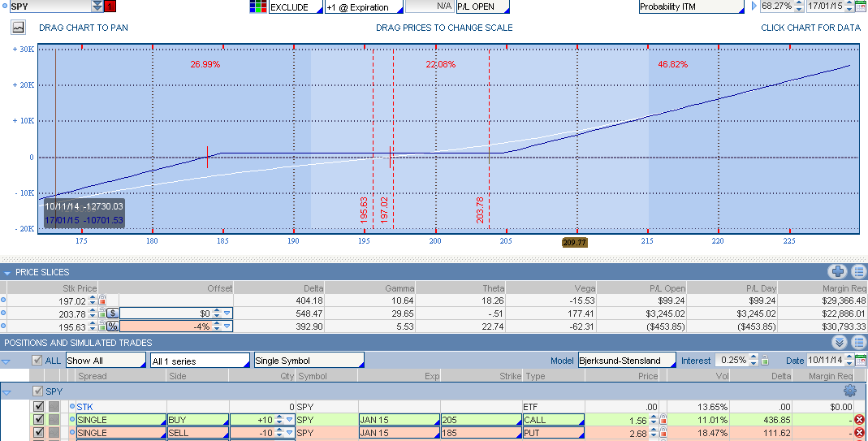Open the P/L OPEN selector

pyautogui.click(x=482, y=7)
